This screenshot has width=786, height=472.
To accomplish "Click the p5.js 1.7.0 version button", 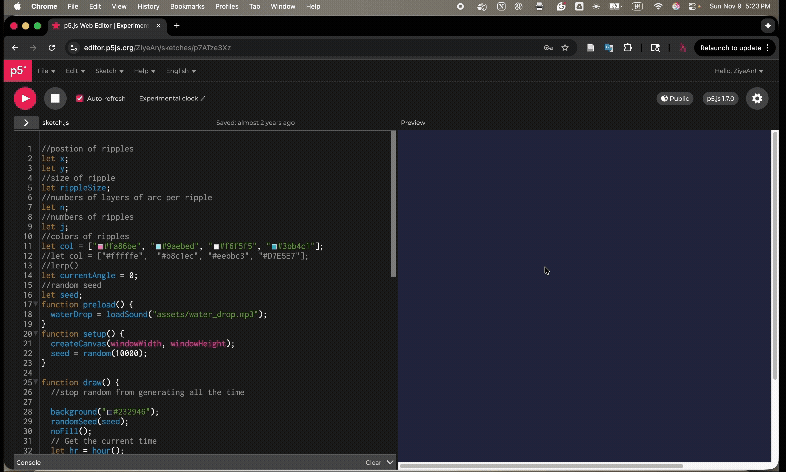I will point(720,99).
